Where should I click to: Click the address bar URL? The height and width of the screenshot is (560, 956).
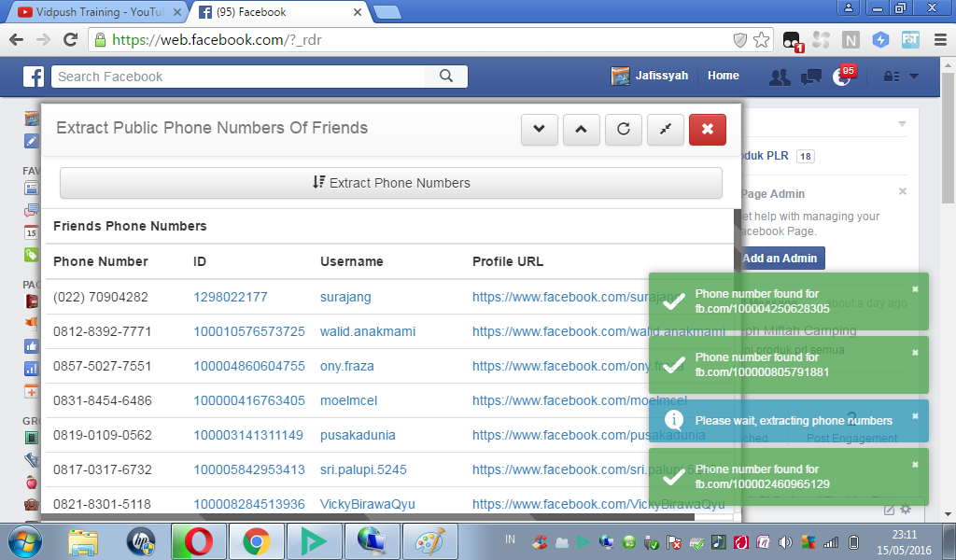pos(217,40)
